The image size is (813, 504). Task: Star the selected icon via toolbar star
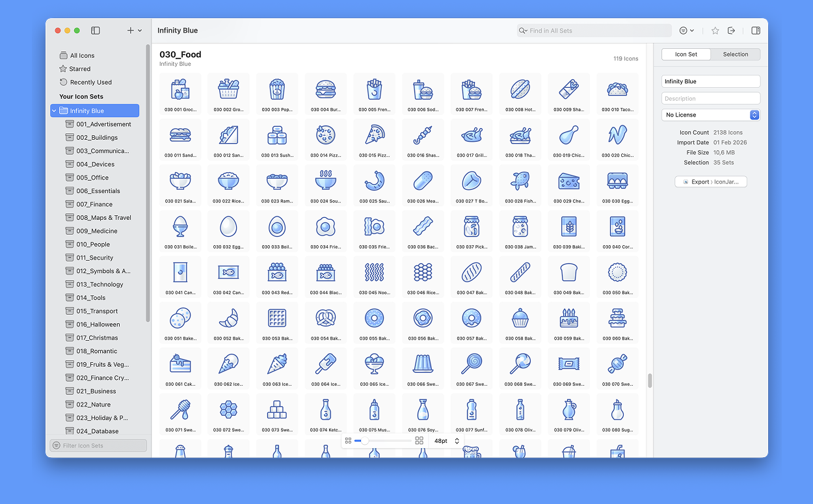pyautogui.click(x=715, y=31)
